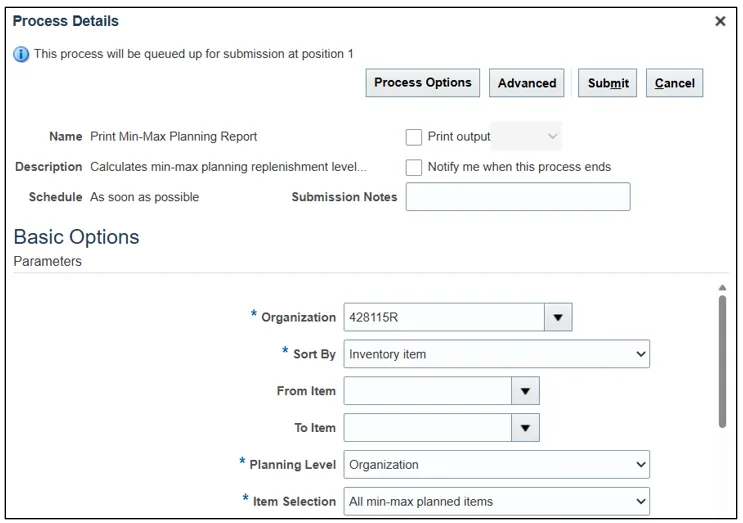This screenshot has width=743, height=523.
Task: Open the To Item search arrow
Action: pyautogui.click(x=525, y=428)
